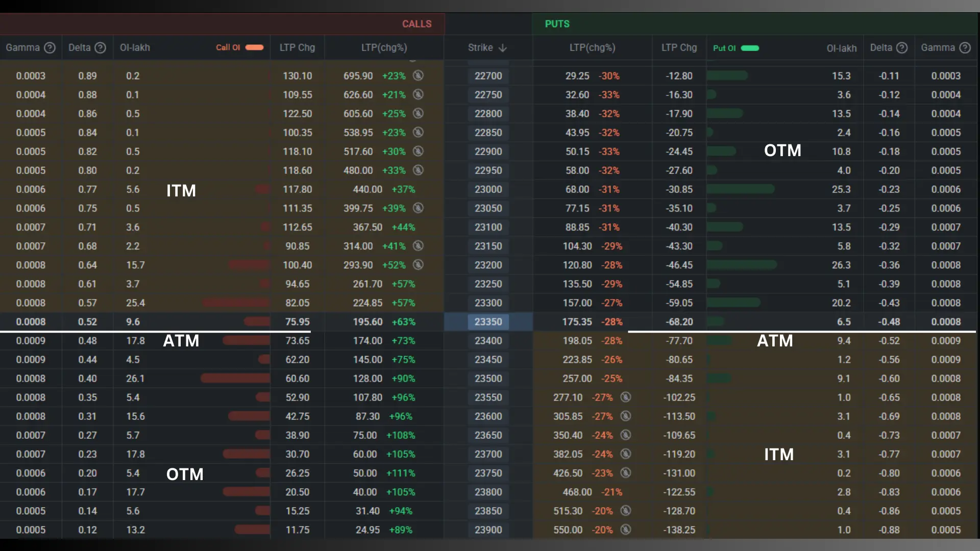The width and height of the screenshot is (980, 551).
Task: Click the put OI bar for 26.3 lakh
Action: click(x=742, y=265)
